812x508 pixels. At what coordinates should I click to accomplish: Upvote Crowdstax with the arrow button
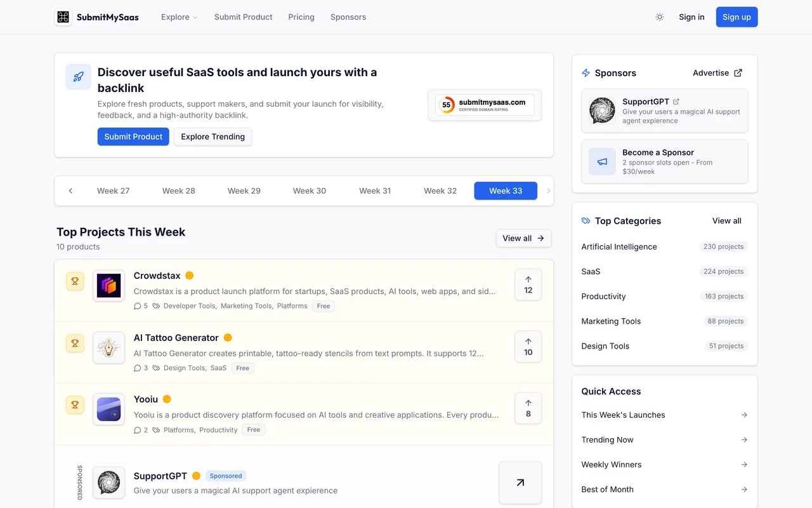click(x=528, y=284)
